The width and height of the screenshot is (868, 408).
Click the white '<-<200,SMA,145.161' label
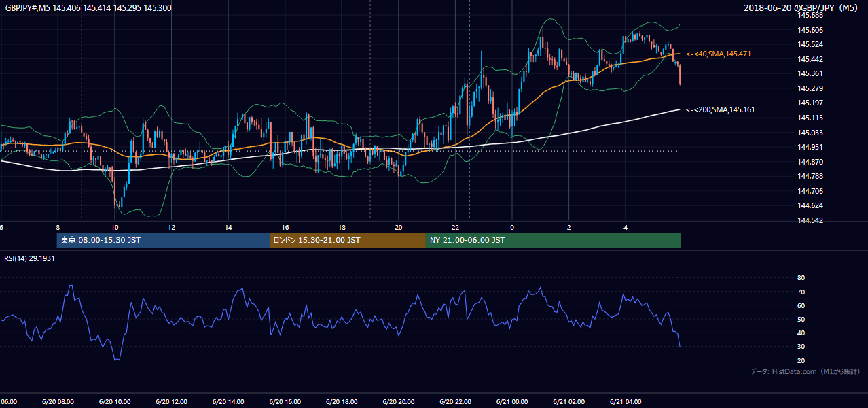pos(720,109)
